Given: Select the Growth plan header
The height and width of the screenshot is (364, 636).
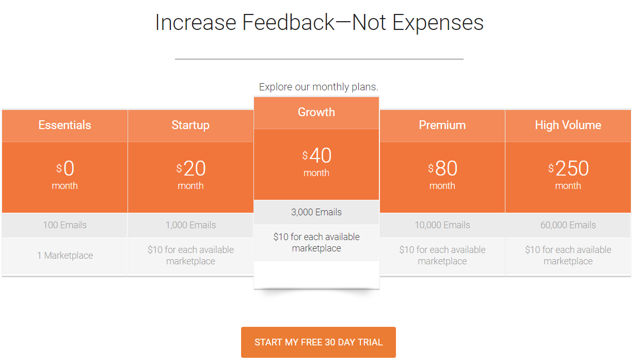Looking at the screenshot, I should (316, 112).
